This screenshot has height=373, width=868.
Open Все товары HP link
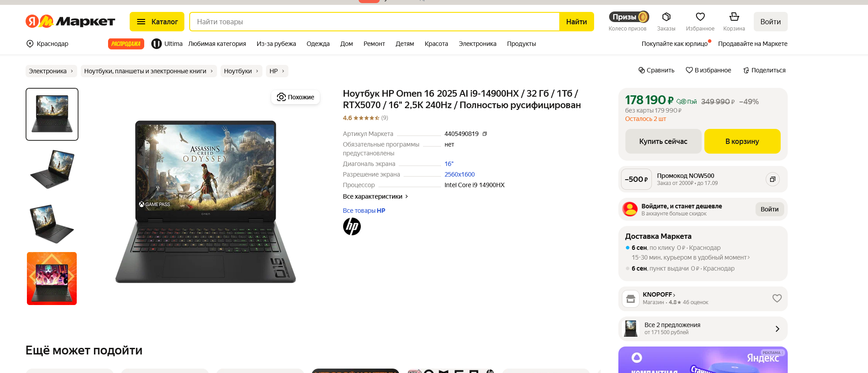point(364,211)
